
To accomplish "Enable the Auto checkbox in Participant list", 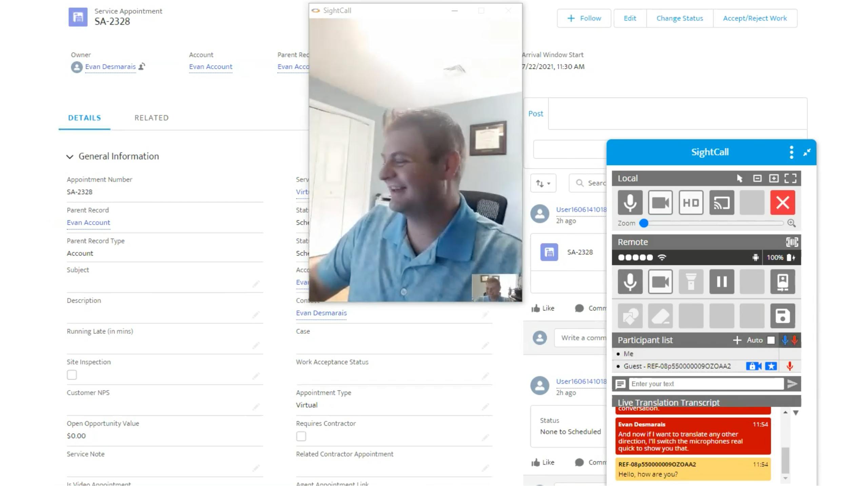I will [771, 340].
